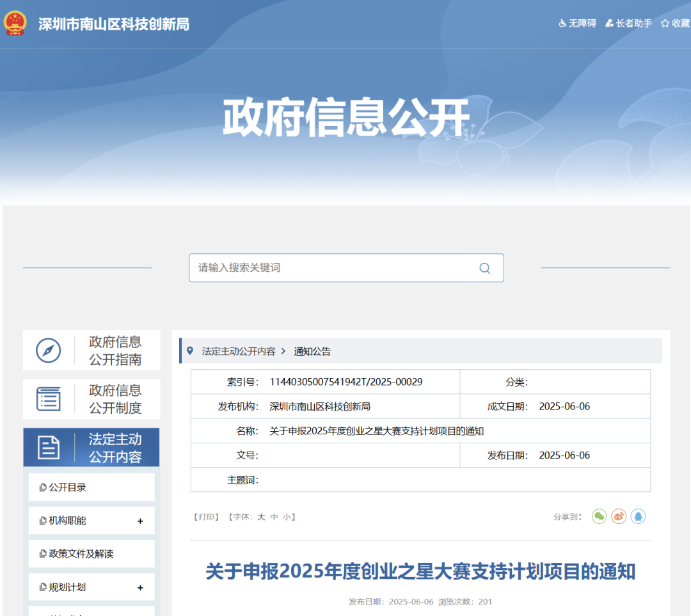This screenshot has width=691, height=616.
Task: Share to Weibo icon
Action: click(x=619, y=516)
